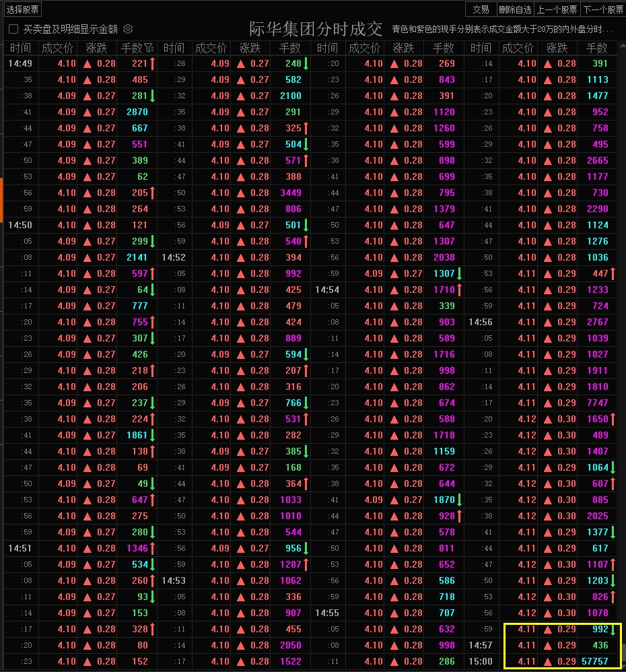This screenshot has height=672, width=626.
Task: Open settings gear beside 买卖盘及明细显示金额
Action: pyautogui.click(x=128, y=29)
